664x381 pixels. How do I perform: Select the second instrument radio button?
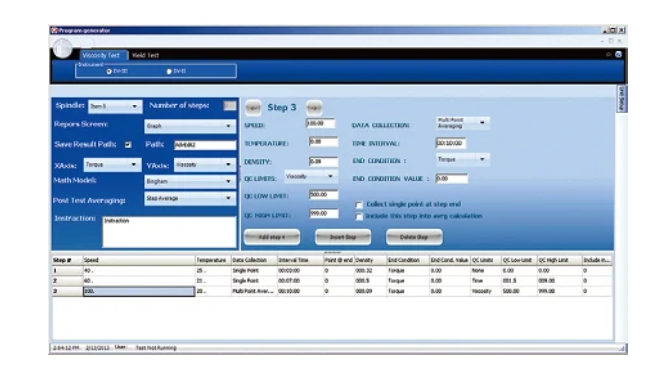[x=169, y=72]
